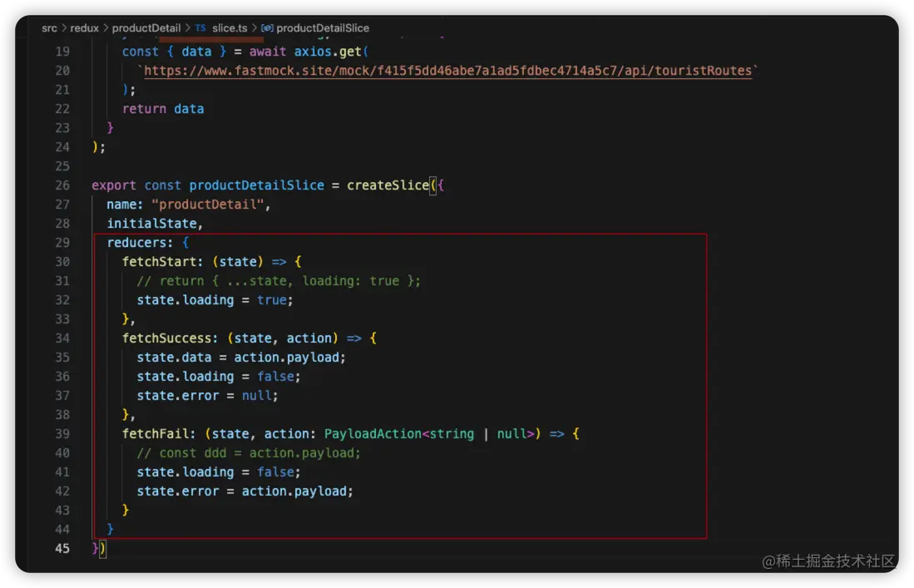The image size is (914, 588).
Task: Click line number 26 in gutter
Action: coord(62,185)
